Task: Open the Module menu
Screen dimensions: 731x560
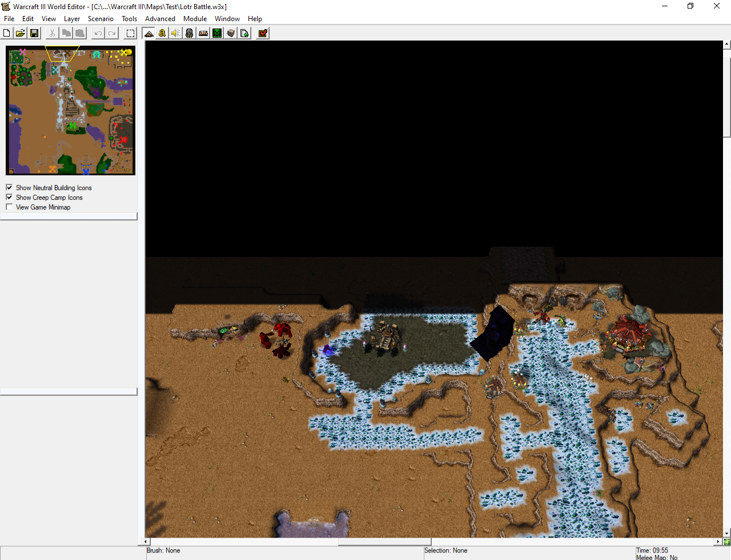Action: [x=195, y=19]
